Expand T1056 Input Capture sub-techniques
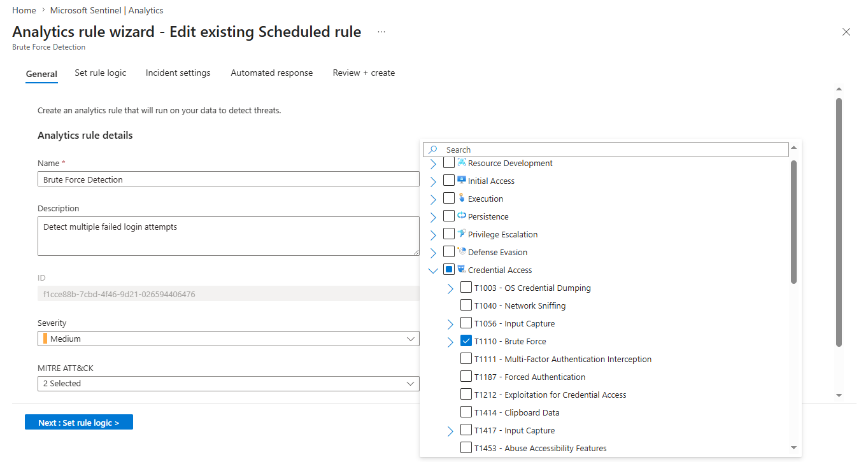Viewport: 868px width, 462px height. (x=450, y=324)
